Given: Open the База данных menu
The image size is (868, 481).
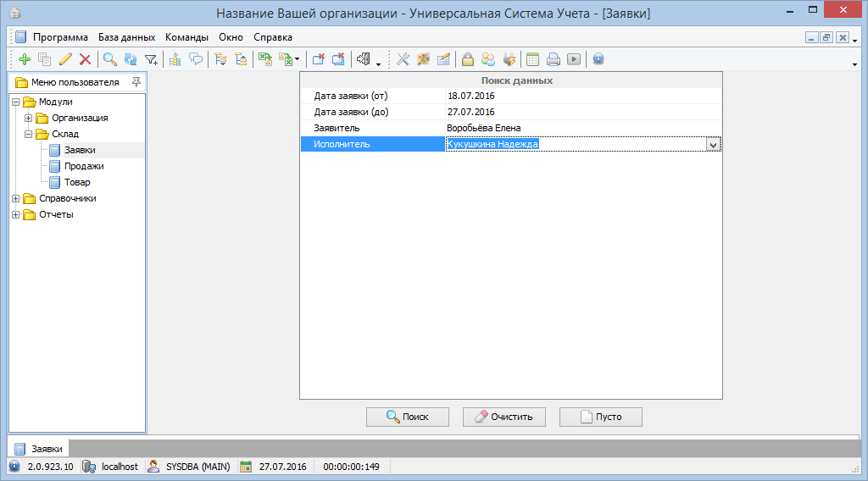Looking at the screenshot, I should tap(126, 37).
